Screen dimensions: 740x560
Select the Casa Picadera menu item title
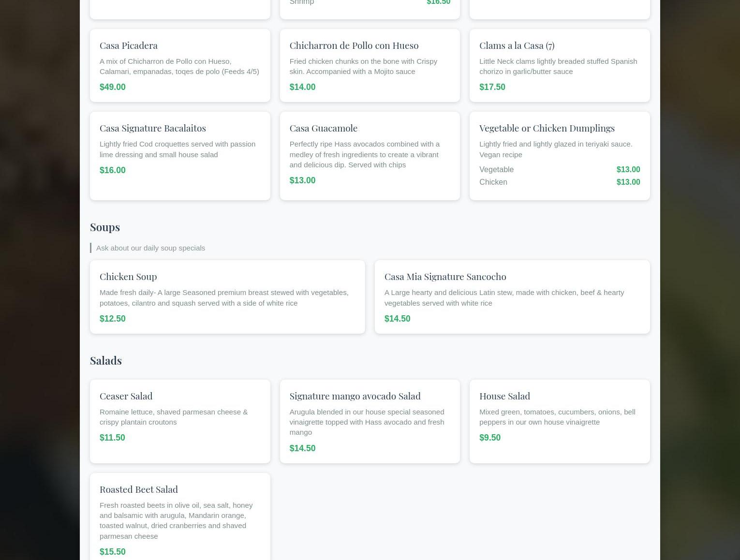(129, 45)
